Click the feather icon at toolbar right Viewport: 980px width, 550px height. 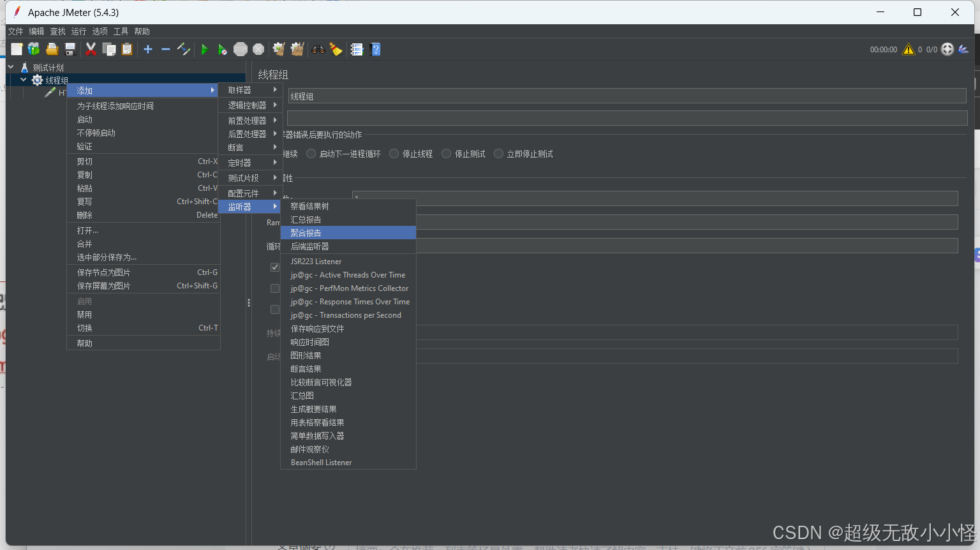point(963,49)
